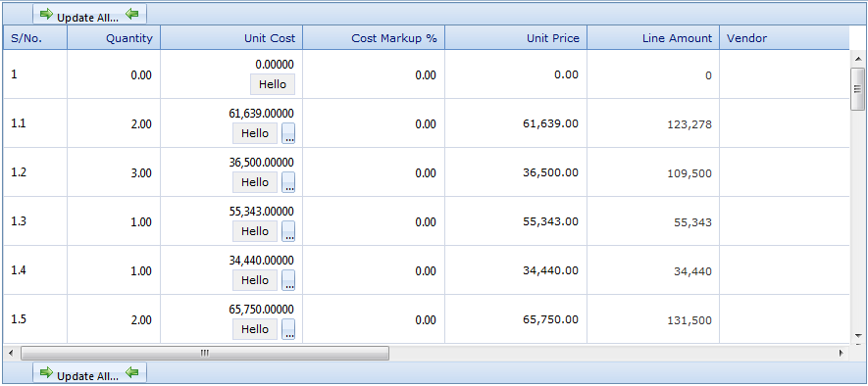Click the vertical scrollbar thumb

click(858, 89)
